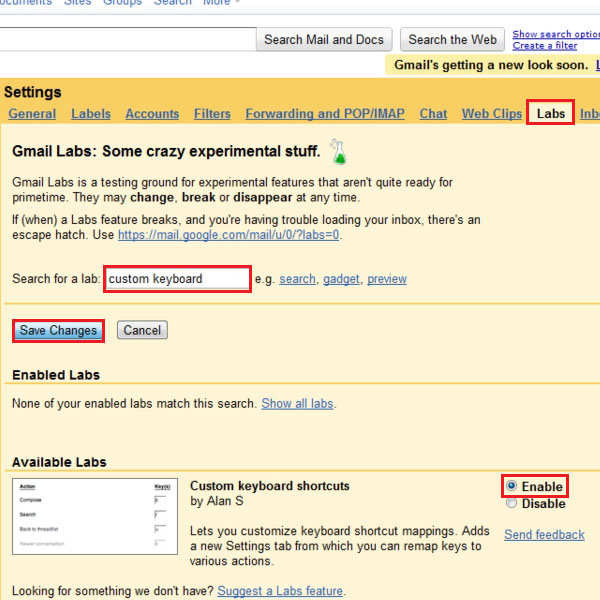
Task: Open the Create a filter link
Action: tap(545, 46)
